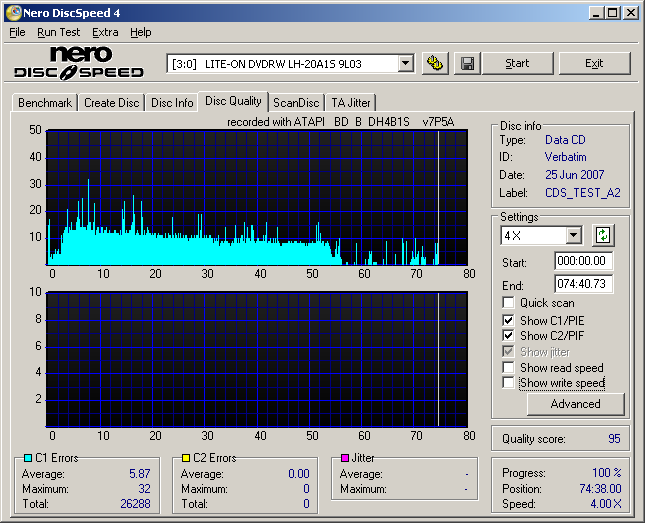645x523 pixels.
Task: Switch to the ScanDisc tab
Action: point(296,102)
